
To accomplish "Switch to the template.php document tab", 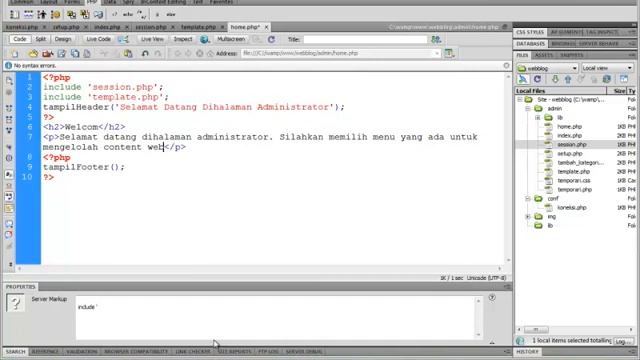I will point(198,27).
